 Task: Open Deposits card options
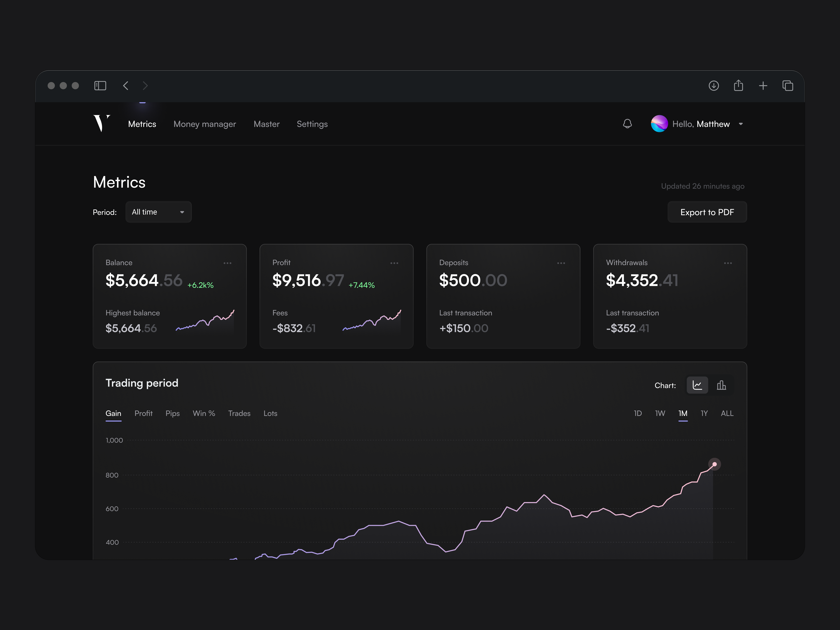pyautogui.click(x=561, y=263)
